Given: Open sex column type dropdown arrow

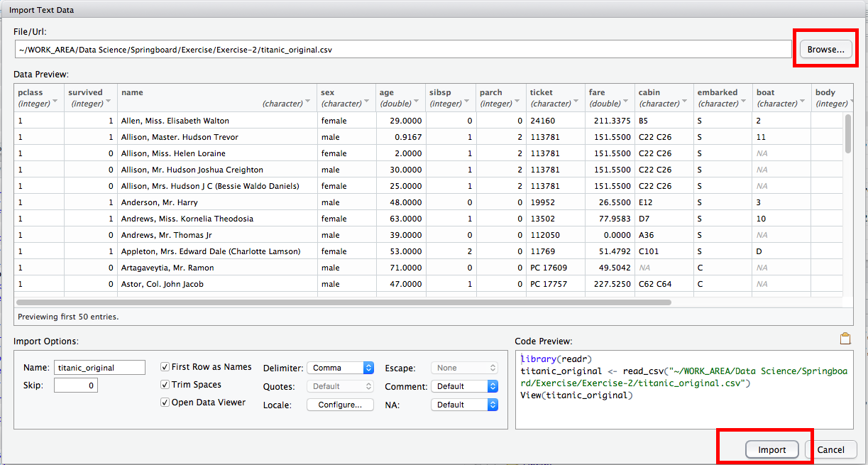Looking at the screenshot, I should click(368, 102).
